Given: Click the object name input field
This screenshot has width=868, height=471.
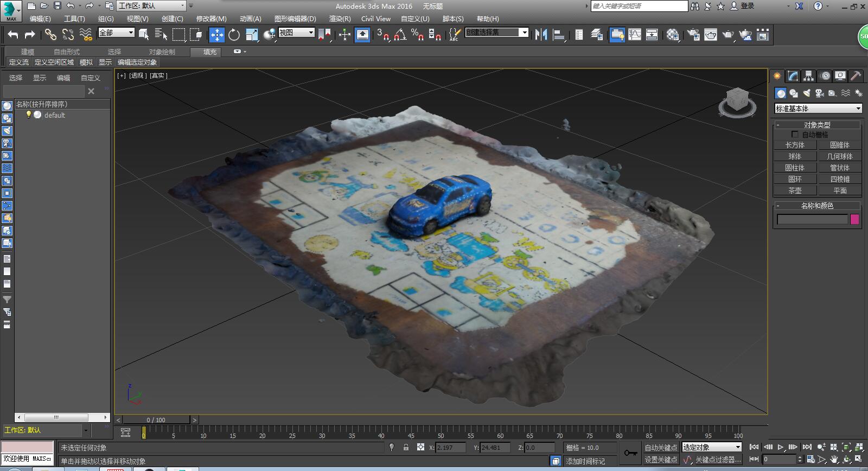Looking at the screenshot, I should click(812, 219).
